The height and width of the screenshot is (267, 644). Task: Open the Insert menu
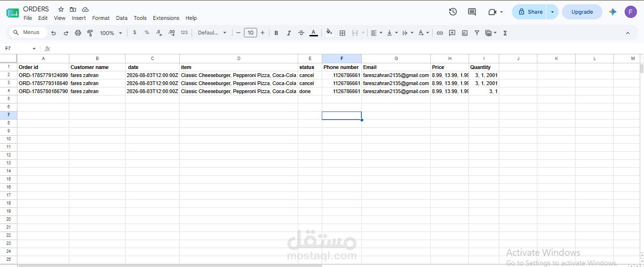(x=79, y=18)
